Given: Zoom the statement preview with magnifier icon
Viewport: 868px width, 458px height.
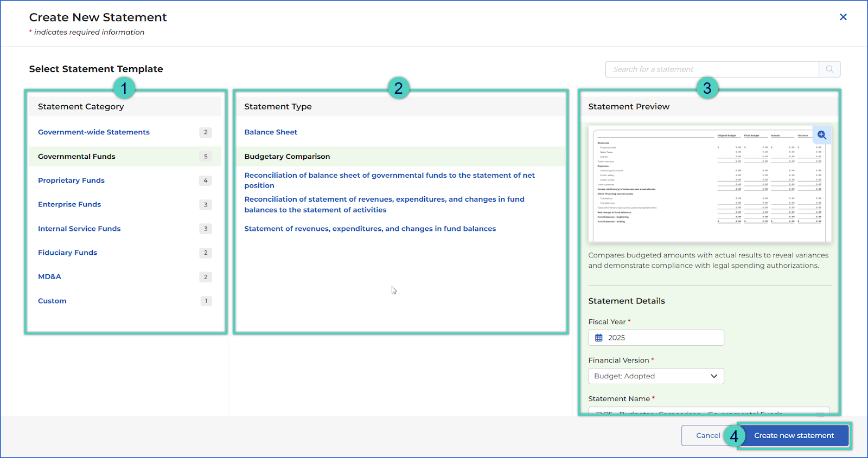Looking at the screenshot, I should pos(822,135).
